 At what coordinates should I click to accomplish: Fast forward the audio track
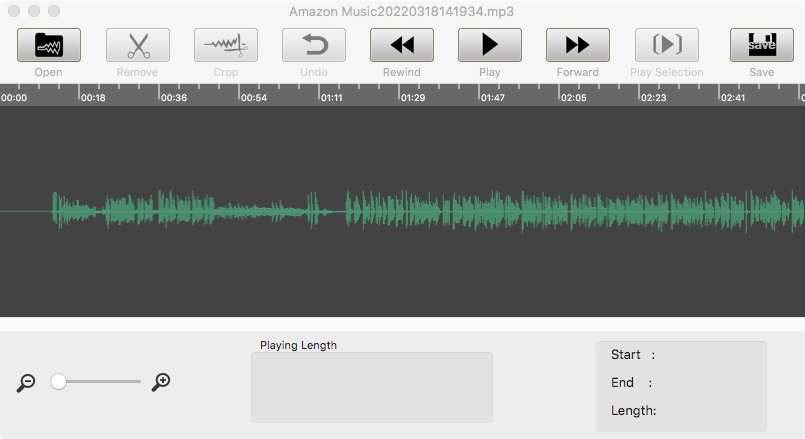(x=578, y=45)
